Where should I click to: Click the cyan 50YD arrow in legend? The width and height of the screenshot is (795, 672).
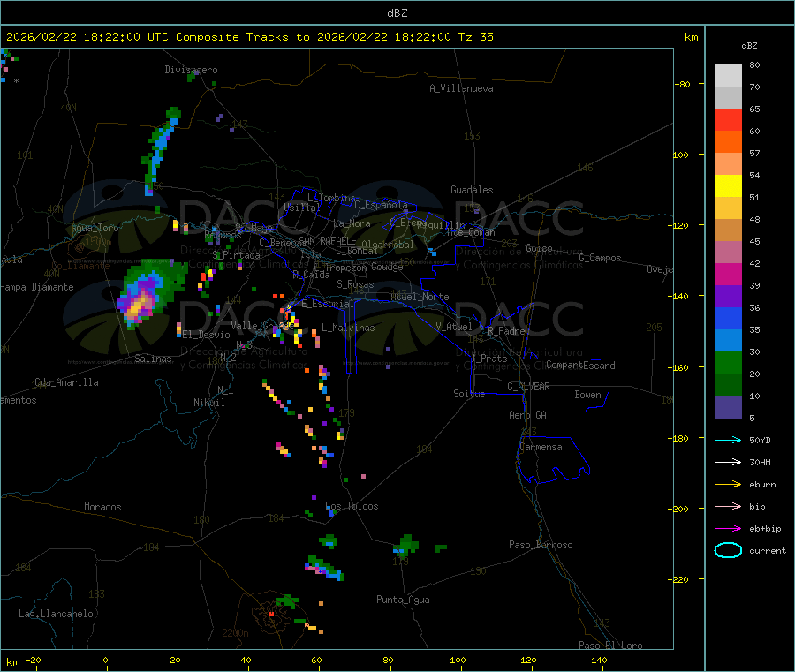(x=728, y=440)
